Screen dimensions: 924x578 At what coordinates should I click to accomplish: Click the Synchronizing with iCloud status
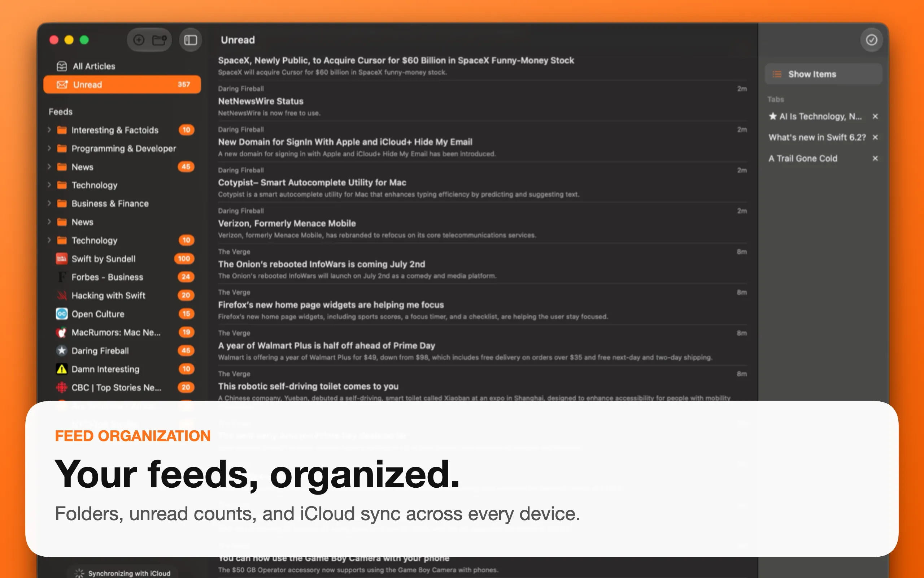123,573
